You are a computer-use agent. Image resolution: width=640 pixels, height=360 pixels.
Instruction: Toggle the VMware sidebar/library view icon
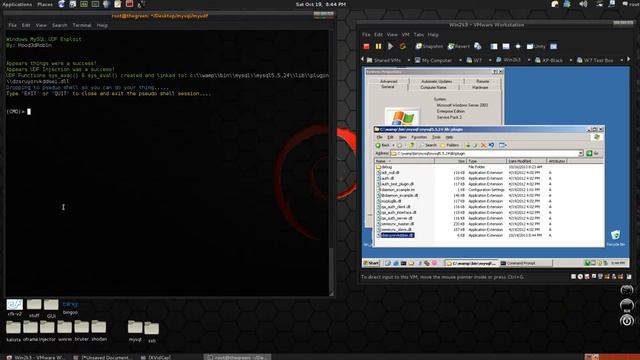(x=494, y=47)
